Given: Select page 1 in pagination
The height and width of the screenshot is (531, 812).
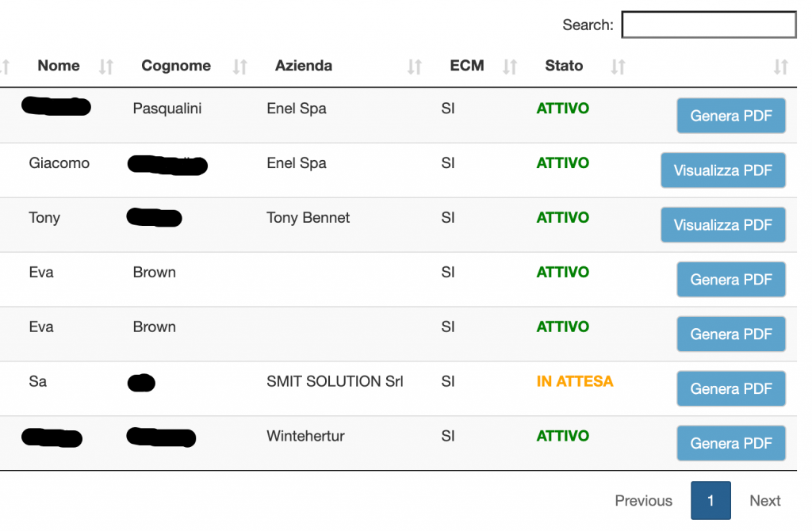Looking at the screenshot, I should [710, 501].
